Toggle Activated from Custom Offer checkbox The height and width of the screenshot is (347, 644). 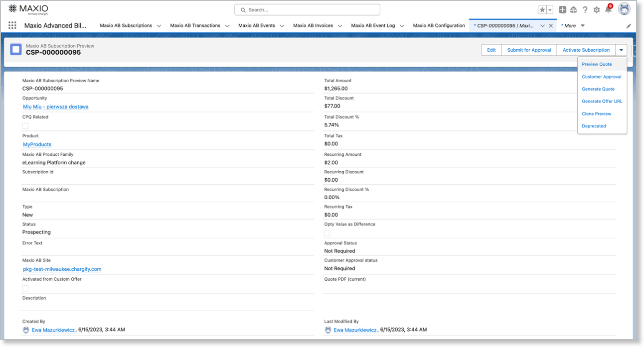tap(25, 288)
